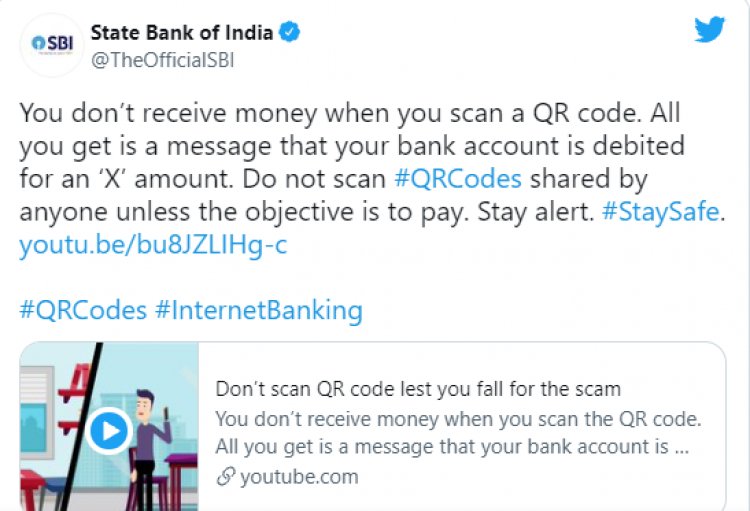The width and height of the screenshot is (750, 511).
Task: Open the #StaySafe hashtag
Action: tap(661, 211)
